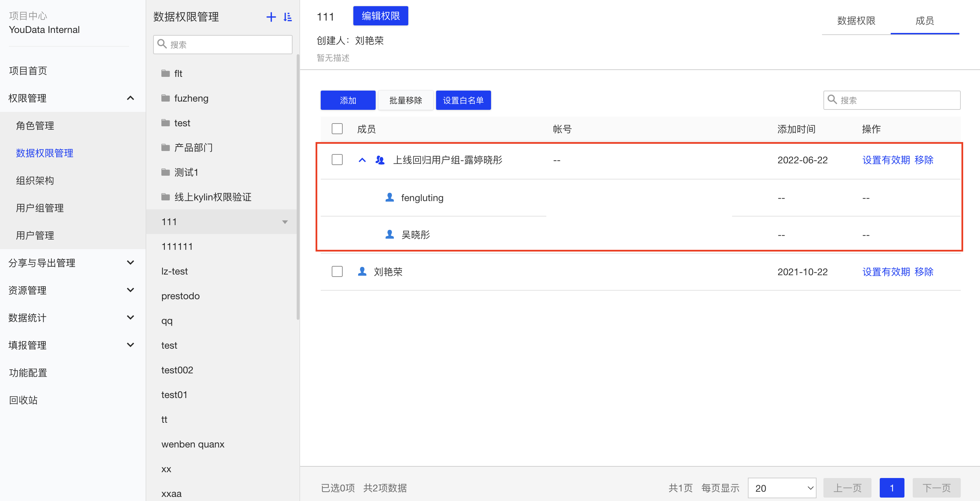Click the user group icon beside 上线回归用户组-露婷晓彤

(x=379, y=160)
